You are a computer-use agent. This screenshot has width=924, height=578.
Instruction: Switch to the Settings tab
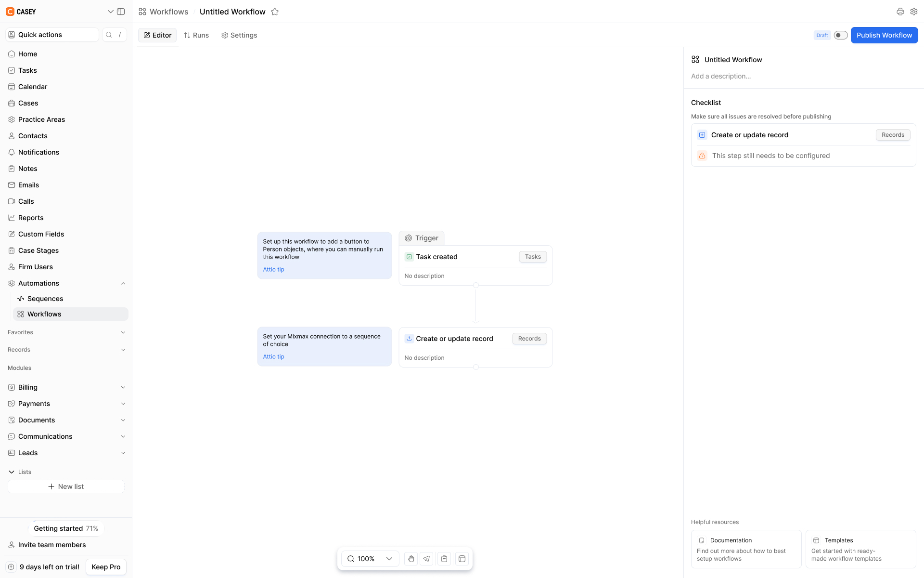pos(239,35)
